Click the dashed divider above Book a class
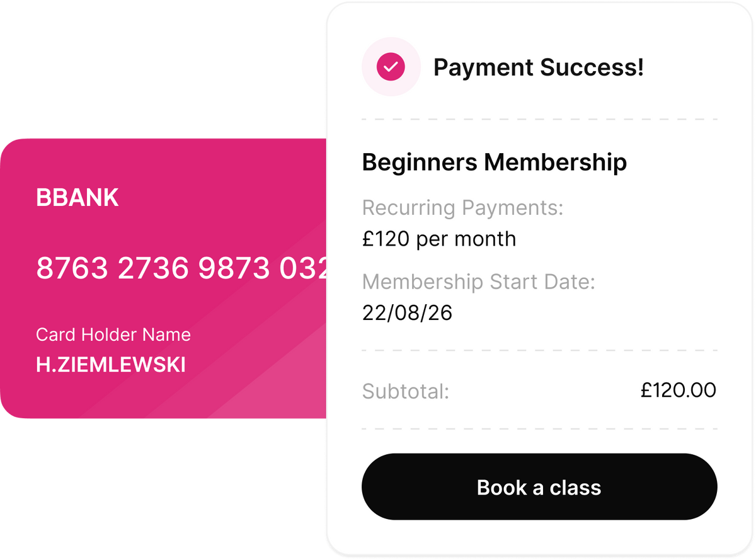This screenshot has height=560, width=756. pyautogui.click(x=539, y=429)
